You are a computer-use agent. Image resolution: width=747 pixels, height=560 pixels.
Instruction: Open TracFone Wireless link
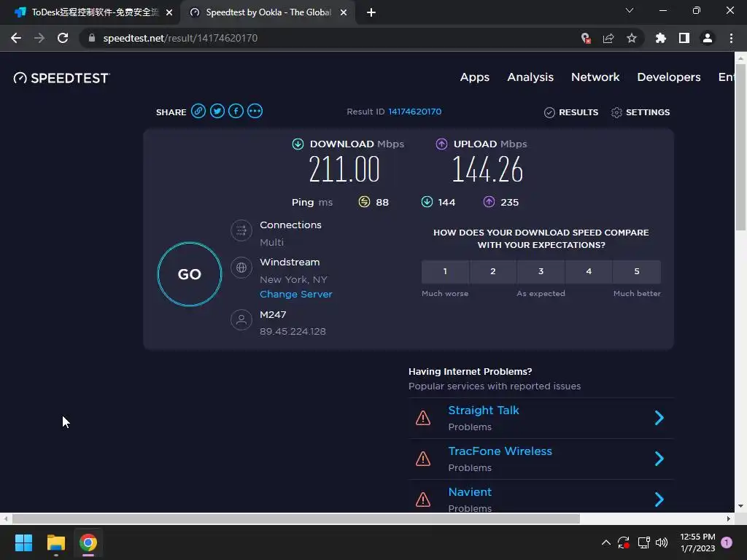coord(500,451)
